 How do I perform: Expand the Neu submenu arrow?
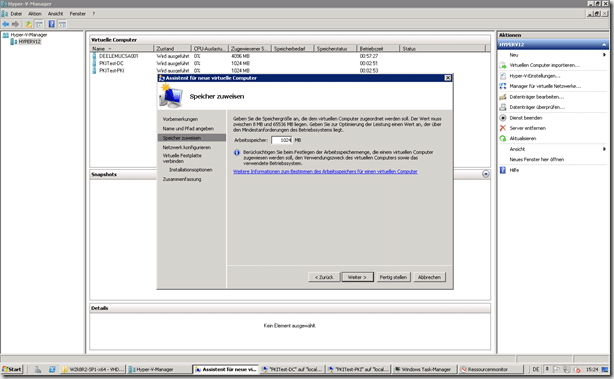coord(604,55)
